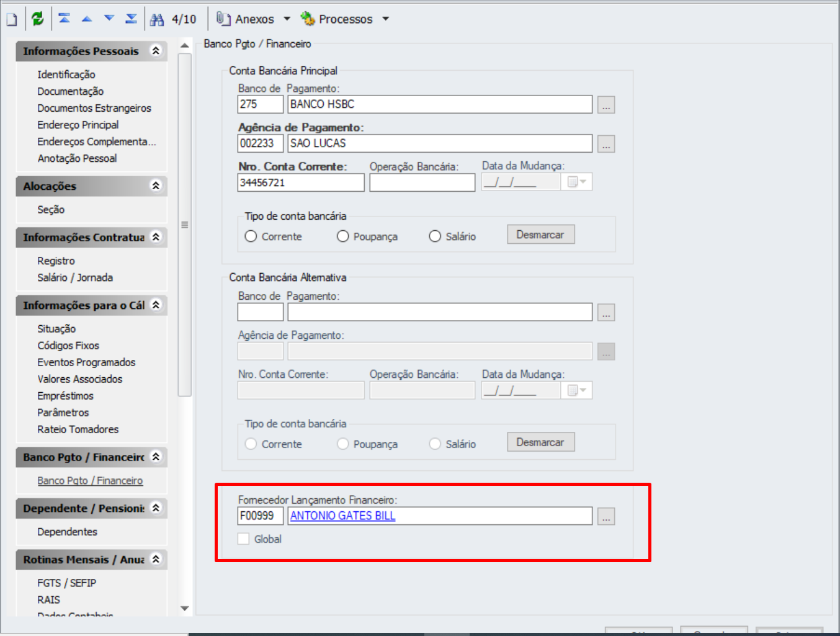Collapse Rotinas Mensais / Anuais section

[x=156, y=559]
